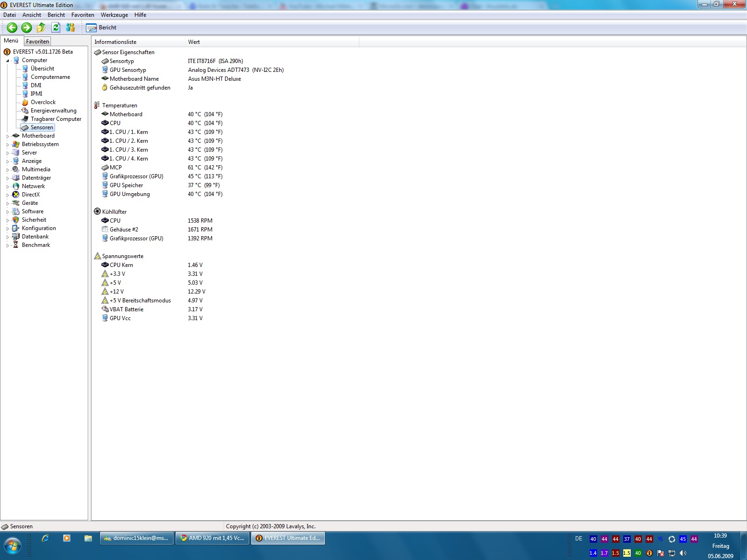Expand the Motherboard tree node

tap(7, 136)
